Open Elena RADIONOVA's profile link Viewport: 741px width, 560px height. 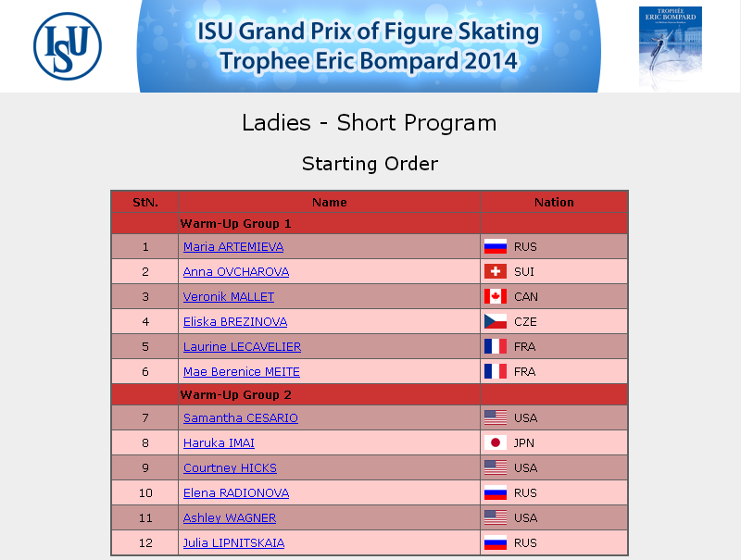pyautogui.click(x=236, y=493)
